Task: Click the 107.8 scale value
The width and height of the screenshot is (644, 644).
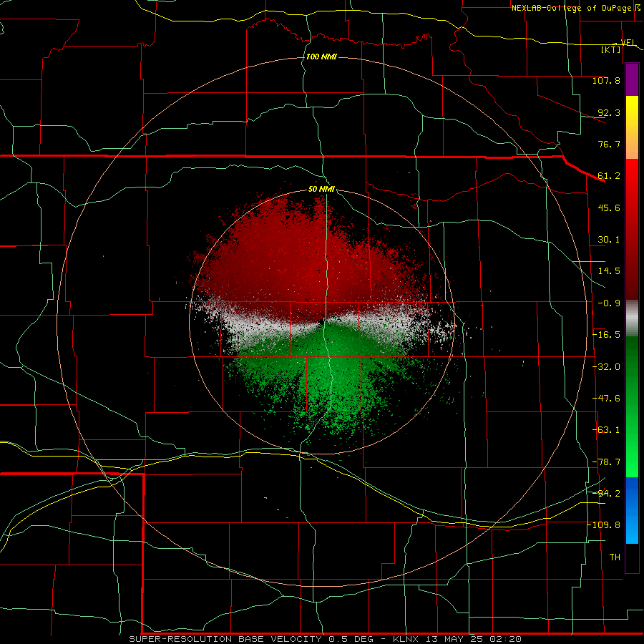Action: coord(606,80)
